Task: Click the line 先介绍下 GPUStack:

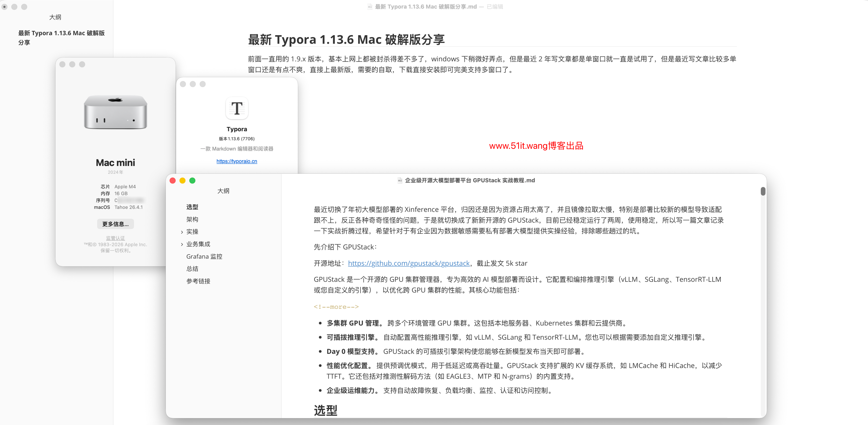Action: (346, 247)
